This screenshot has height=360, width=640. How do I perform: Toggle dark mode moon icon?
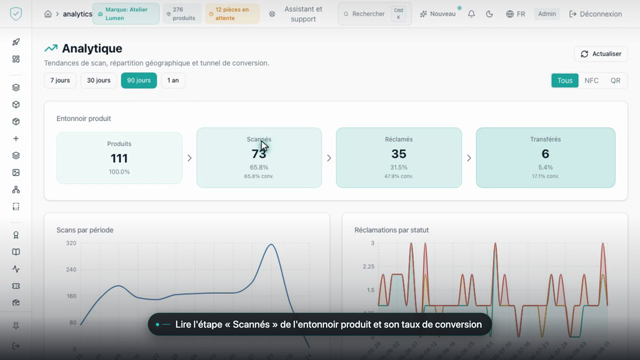coord(489,14)
